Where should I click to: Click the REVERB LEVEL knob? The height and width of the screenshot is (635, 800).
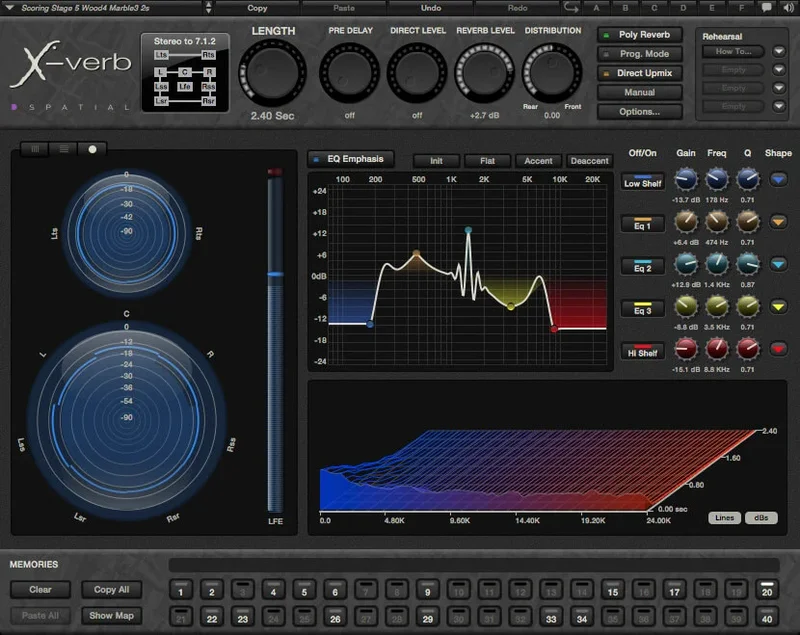(x=484, y=73)
